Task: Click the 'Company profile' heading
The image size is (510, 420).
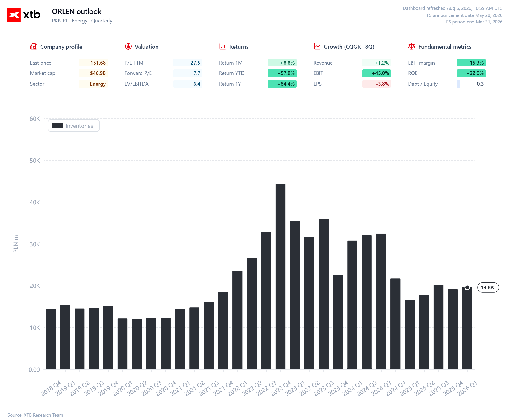Action: tap(61, 47)
